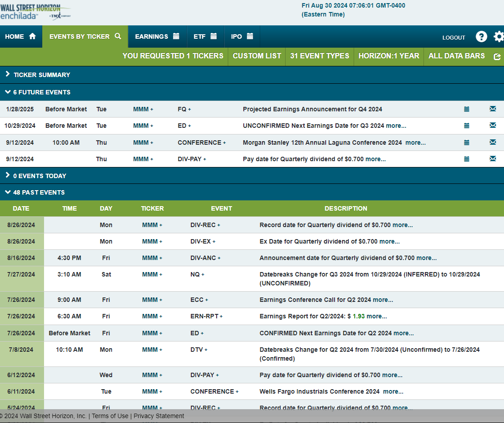Sort by the Date column header
504x423 pixels.
21,208
